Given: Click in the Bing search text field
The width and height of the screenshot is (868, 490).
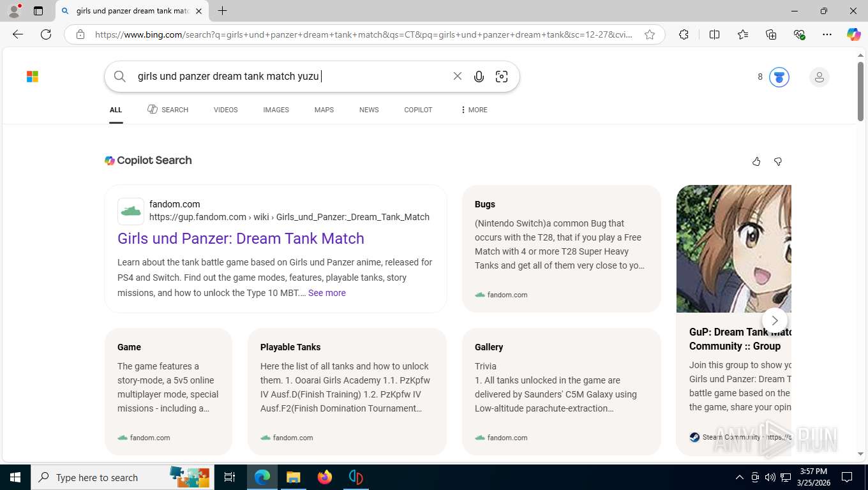Looking at the screenshot, I should (290, 77).
